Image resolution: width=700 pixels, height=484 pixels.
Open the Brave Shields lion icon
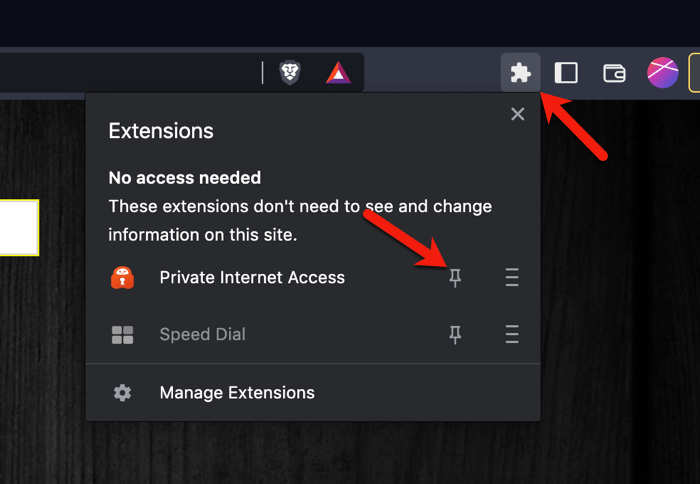click(x=290, y=73)
